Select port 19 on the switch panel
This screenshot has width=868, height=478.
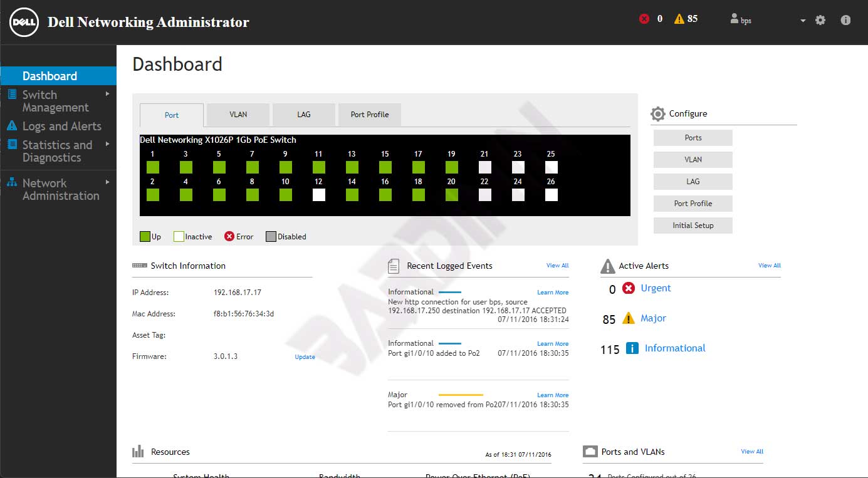pyautogui.click(x=452, y=167)
